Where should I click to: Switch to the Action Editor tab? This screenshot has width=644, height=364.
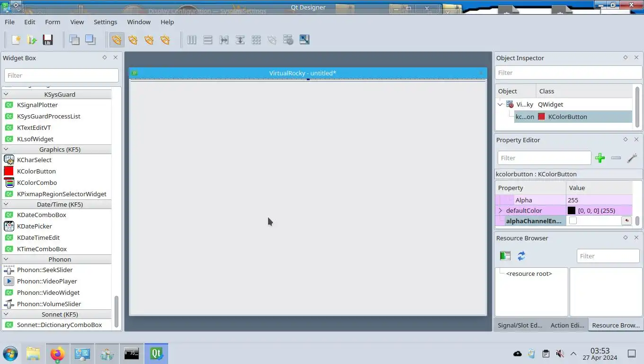pyautogui.click(x=567, y=325)
